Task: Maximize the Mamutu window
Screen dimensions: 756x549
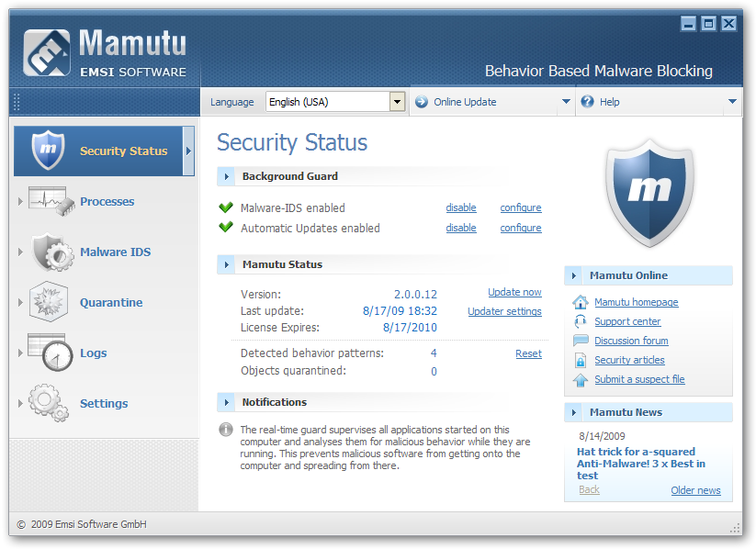Action: pyautogui.click(x=708, y=23)
